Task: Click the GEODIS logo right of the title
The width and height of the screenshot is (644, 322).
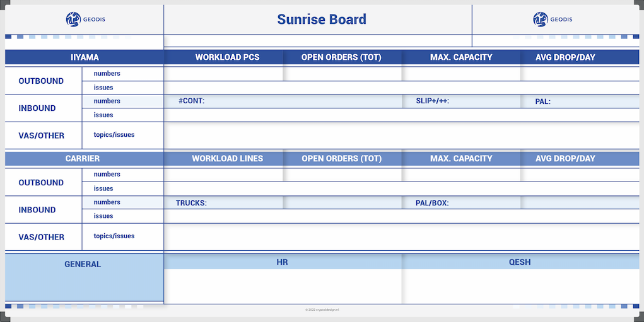Action: (553, 20)
